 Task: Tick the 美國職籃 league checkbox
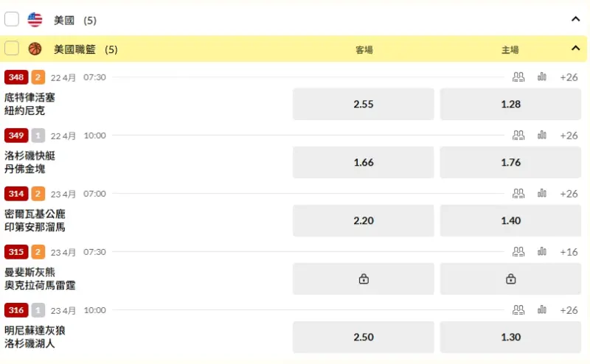pyautogui.click(x=12, y=49)
